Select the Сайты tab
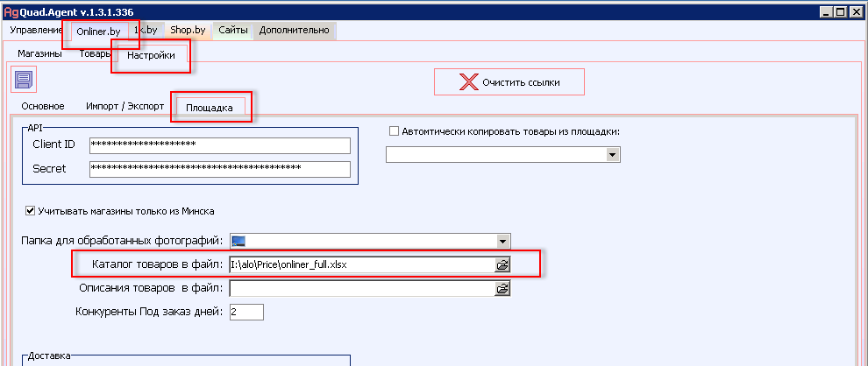Viewport: 868px width, 366px height. coord(233,31)
